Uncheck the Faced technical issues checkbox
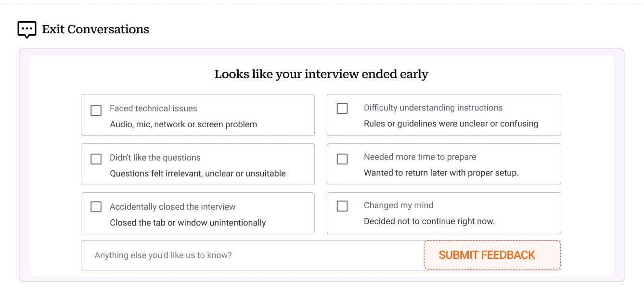 coord(96,110)
